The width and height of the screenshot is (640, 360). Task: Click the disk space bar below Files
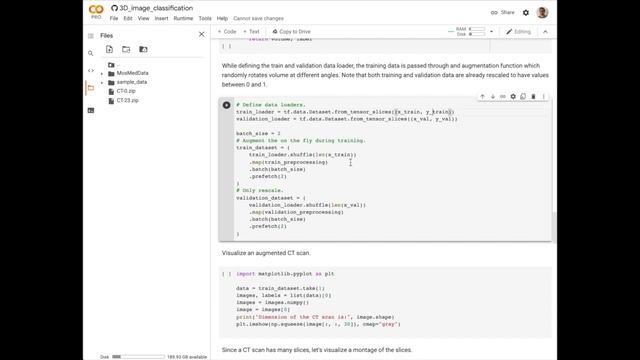[138, 357]
